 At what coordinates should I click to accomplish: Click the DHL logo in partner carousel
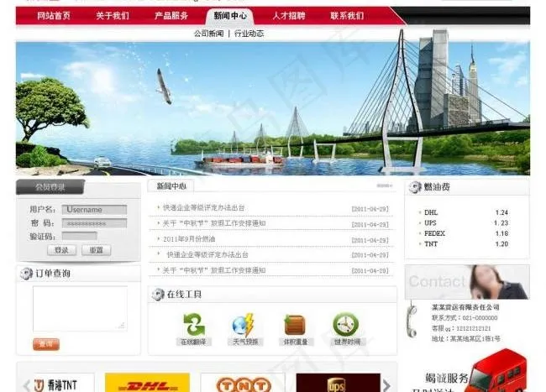(x=147, y=384)
